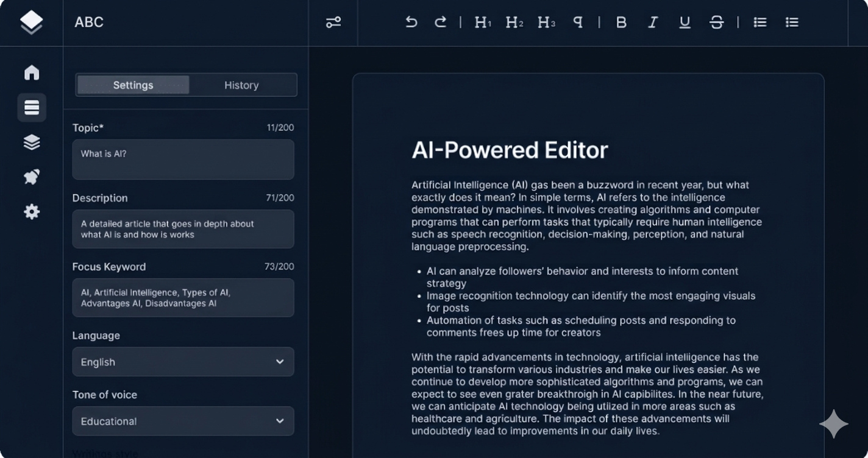Open the Tone of voice dropdown
Viewport: 868px width, 458px height.
pyautogui.click(x=183, y=421)
